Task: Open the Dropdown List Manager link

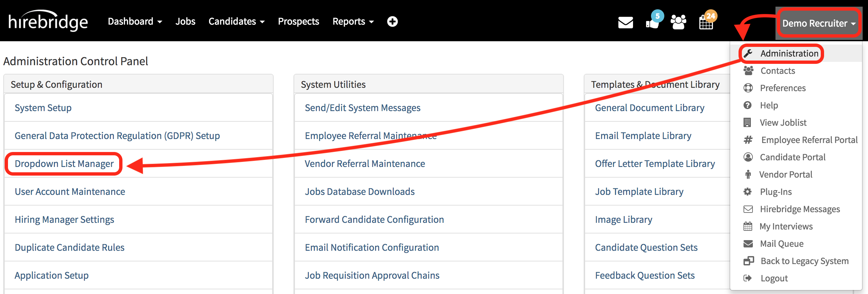Action: pyautogui.click(x=64, y=164)
